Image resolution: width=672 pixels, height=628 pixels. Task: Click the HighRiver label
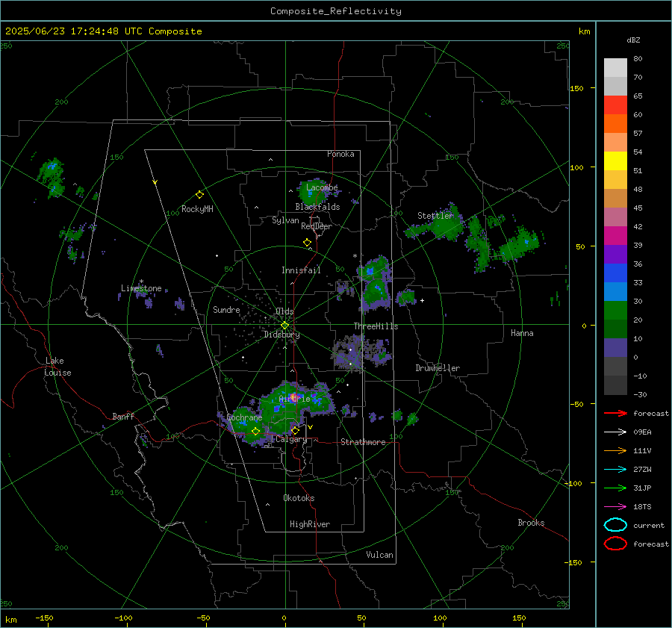pyautogui.click(x=310, y=524)
